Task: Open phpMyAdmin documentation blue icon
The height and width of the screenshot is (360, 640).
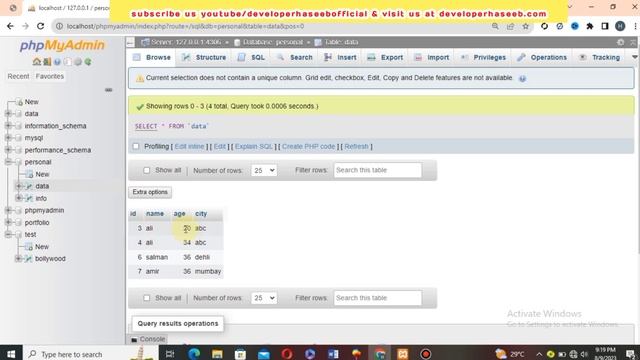Action: tap(57, 62)
